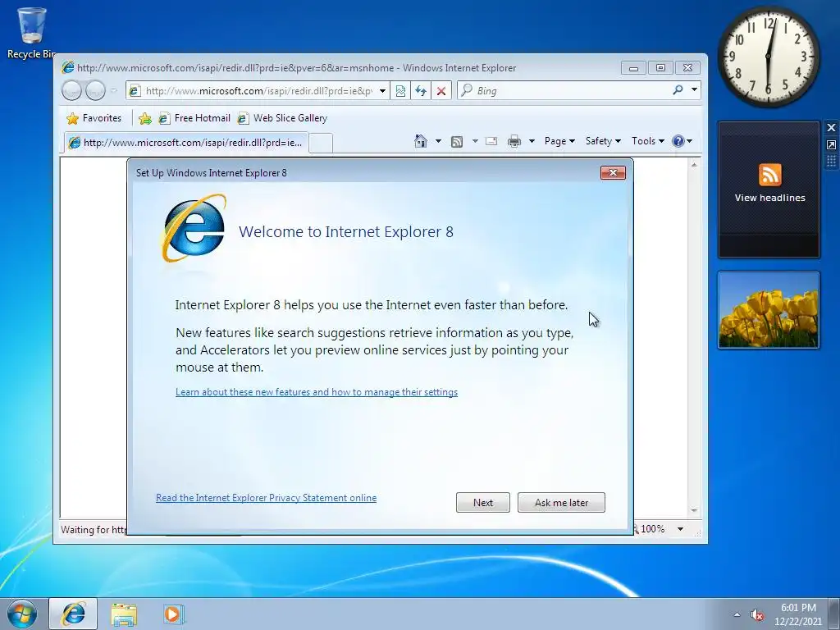The width and height of the screenshot is (840, 630).
Task: Open the Windows Start menu orb
Action: pos(22,614)
